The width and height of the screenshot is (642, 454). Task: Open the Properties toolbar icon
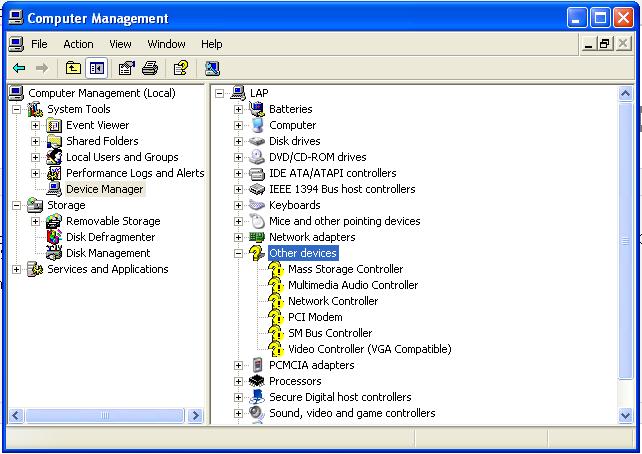coord(127,68)
